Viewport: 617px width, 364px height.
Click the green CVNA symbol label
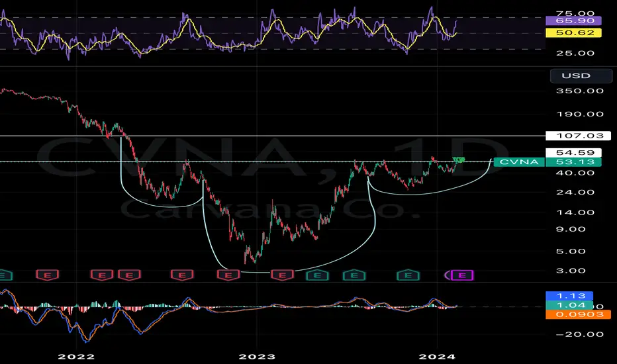[x=519, y=162]
